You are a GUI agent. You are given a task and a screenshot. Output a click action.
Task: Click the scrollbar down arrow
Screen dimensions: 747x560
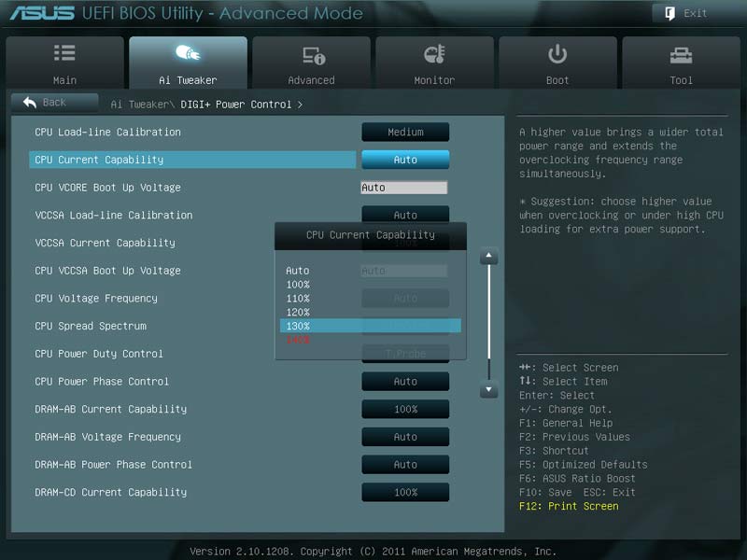[488, 389]
